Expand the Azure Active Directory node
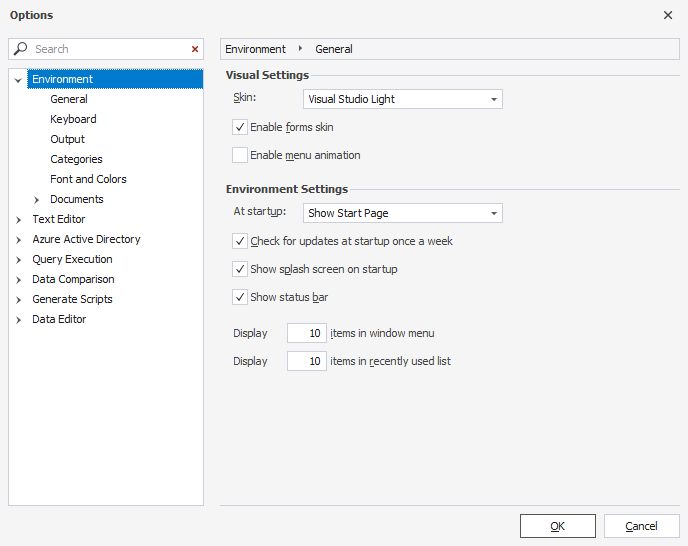This screenshot has width=688, height=546. (x=18, y=240)
